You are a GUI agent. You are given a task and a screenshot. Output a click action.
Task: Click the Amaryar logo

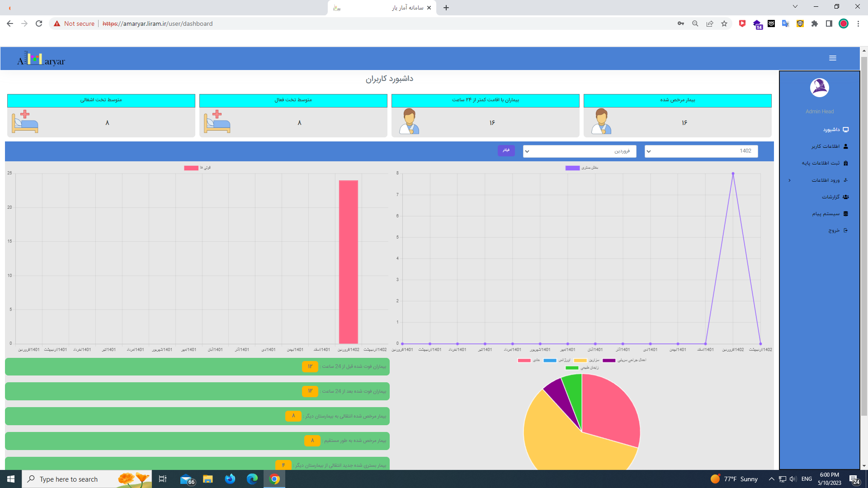click(x=41, y=59)
